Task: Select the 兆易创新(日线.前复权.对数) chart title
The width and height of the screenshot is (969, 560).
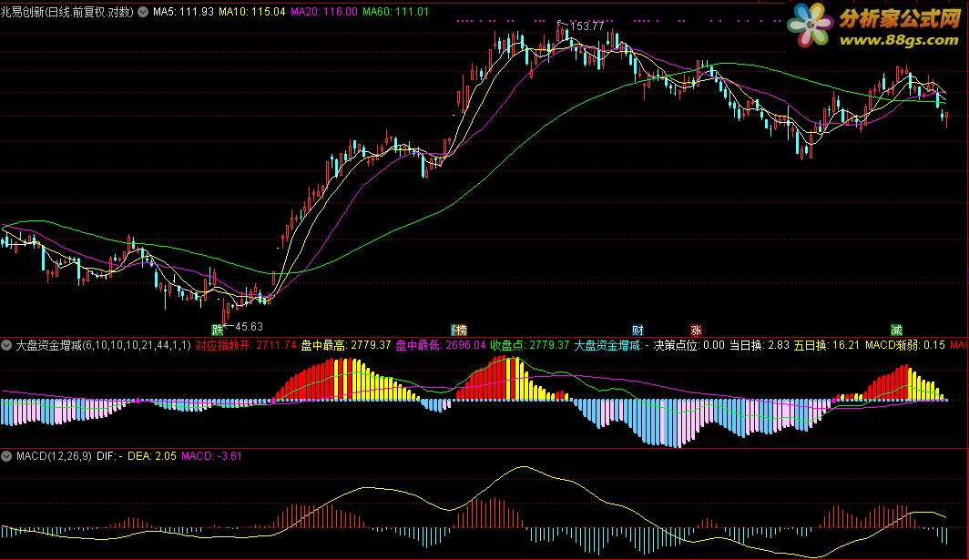Action: pos(67,12)
